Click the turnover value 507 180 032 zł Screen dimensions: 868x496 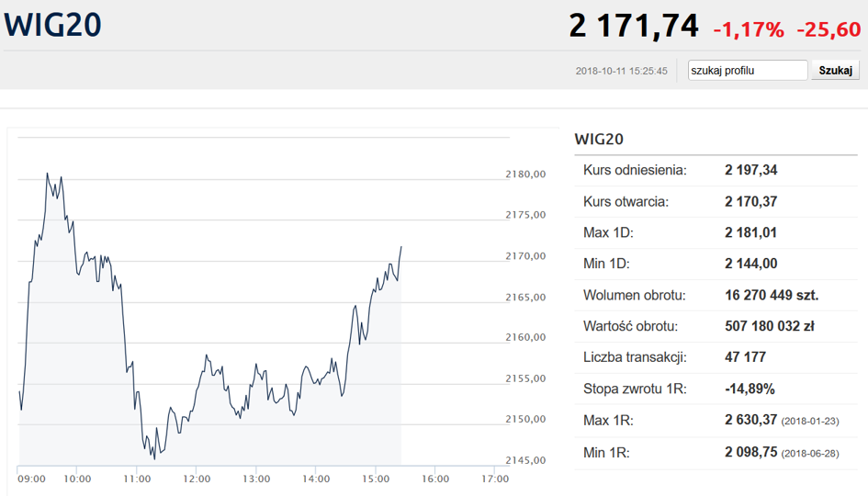[x=770, y=326]
